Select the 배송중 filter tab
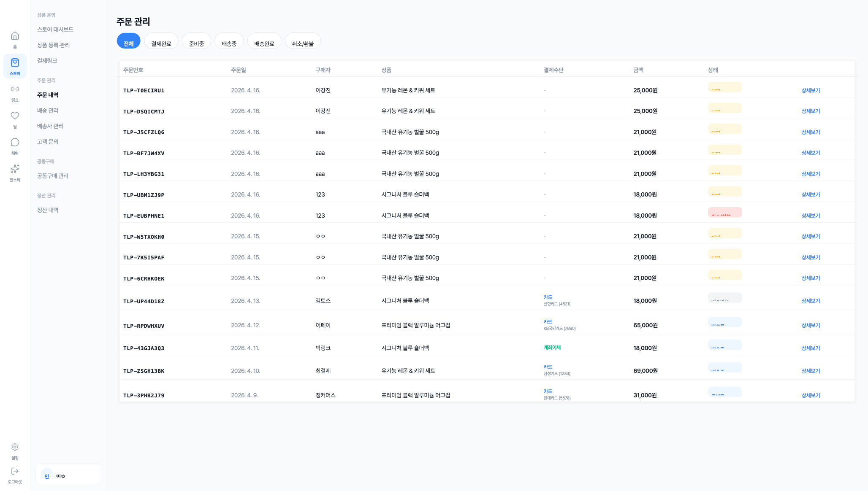The image size is (868, 491). click(x=229, y=41)
